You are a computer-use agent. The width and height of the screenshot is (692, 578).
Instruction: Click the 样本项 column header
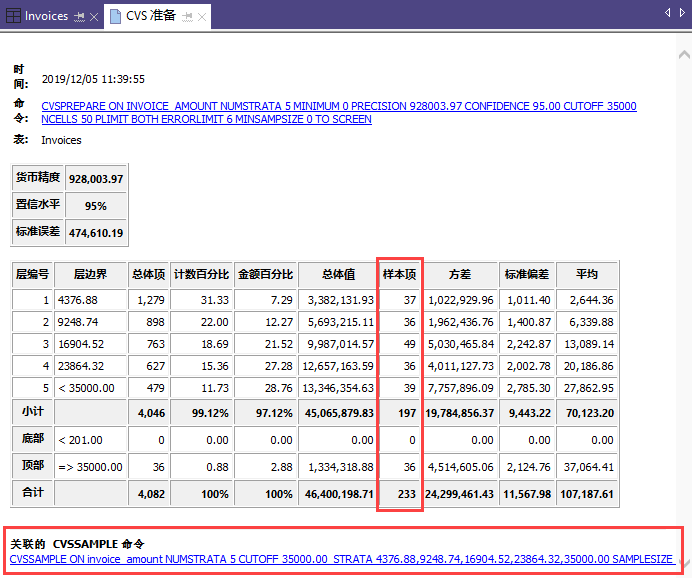[x=400, y=273]
